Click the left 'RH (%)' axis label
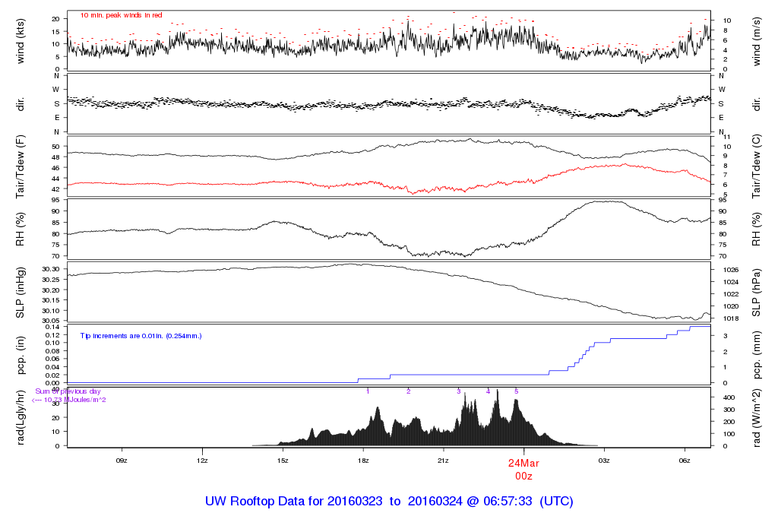The image size is (778, 532). 21,230
